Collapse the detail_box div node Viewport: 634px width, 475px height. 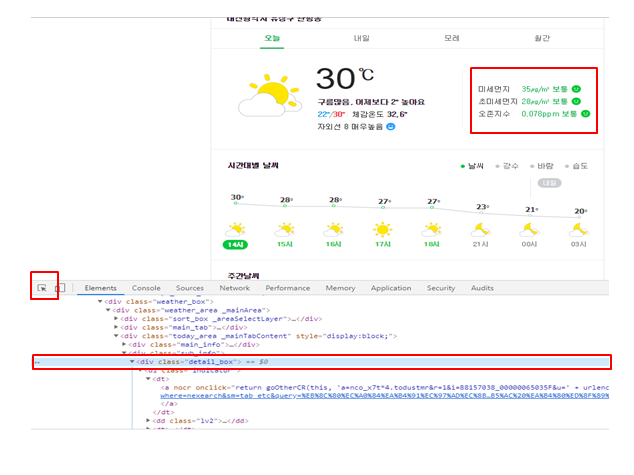[132, 362]
